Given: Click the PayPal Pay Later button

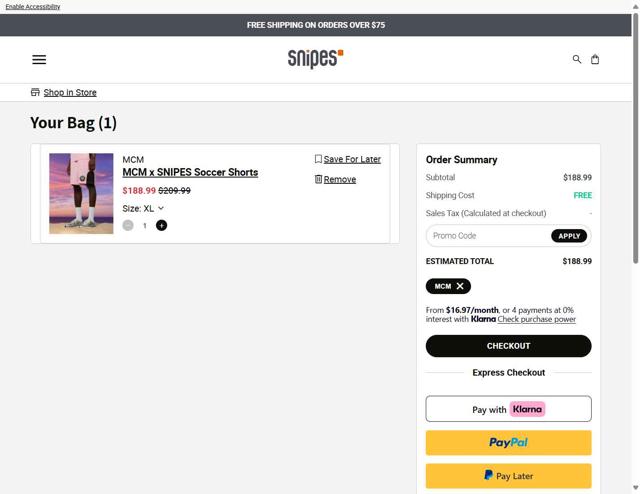Looking at the screenshot, I should point(509,476).
